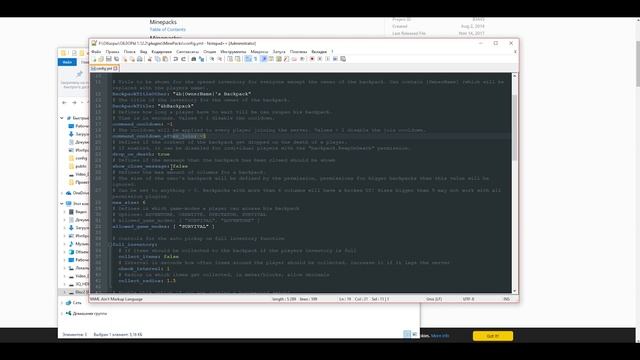
Task: Click the Open file toolbar icon
Action: click(x=101, y=59)
